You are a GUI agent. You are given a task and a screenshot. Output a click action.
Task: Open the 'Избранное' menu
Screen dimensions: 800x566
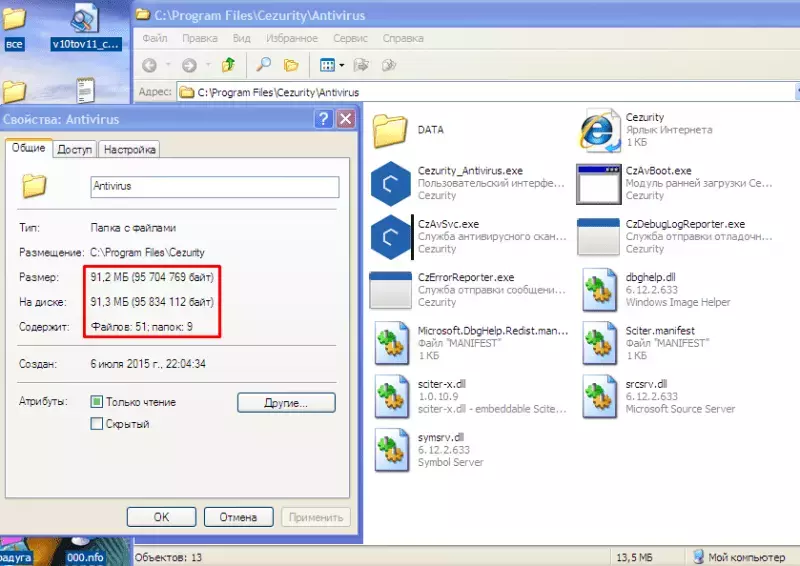click(x=292, y=38)
